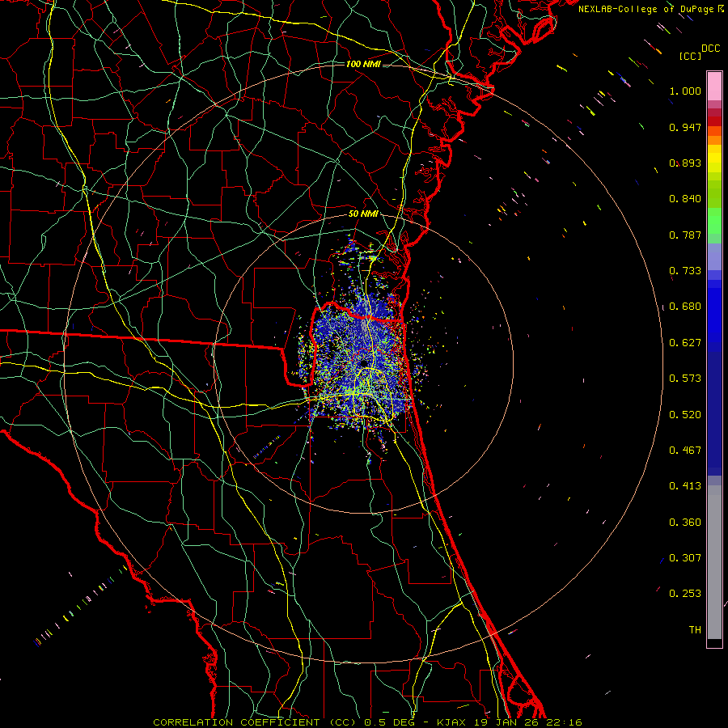Pick the pale pink band atop the color scale
728x728 pixels.
coord(714,87)
